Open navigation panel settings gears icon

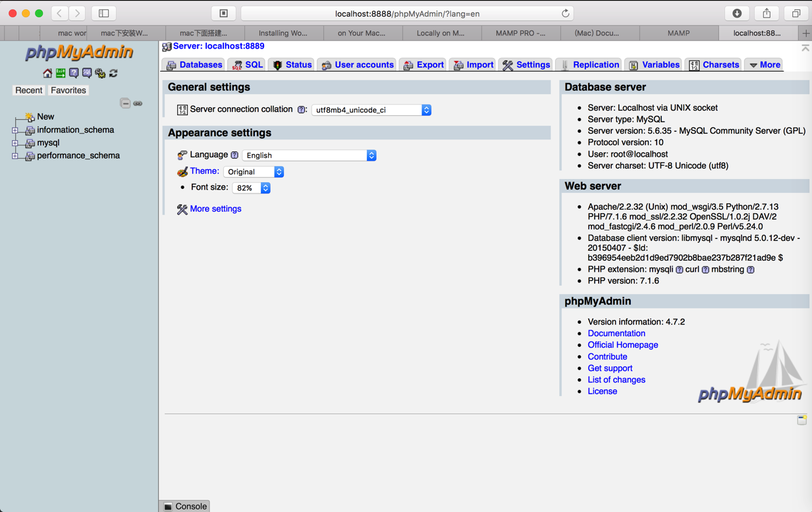[x=100, y=73]
